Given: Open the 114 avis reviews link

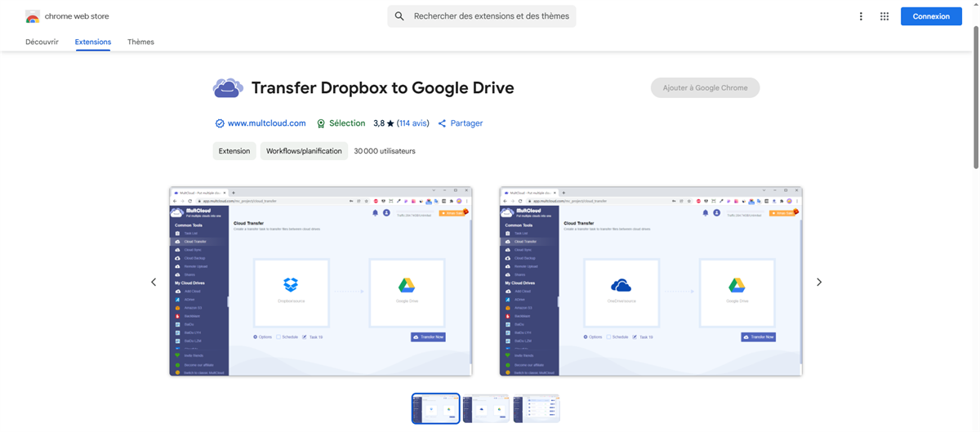Looking at the screenshot, I should 413,123.
